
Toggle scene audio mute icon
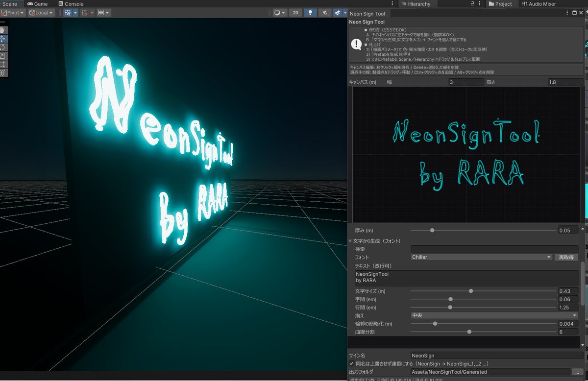tap(324, 13)
